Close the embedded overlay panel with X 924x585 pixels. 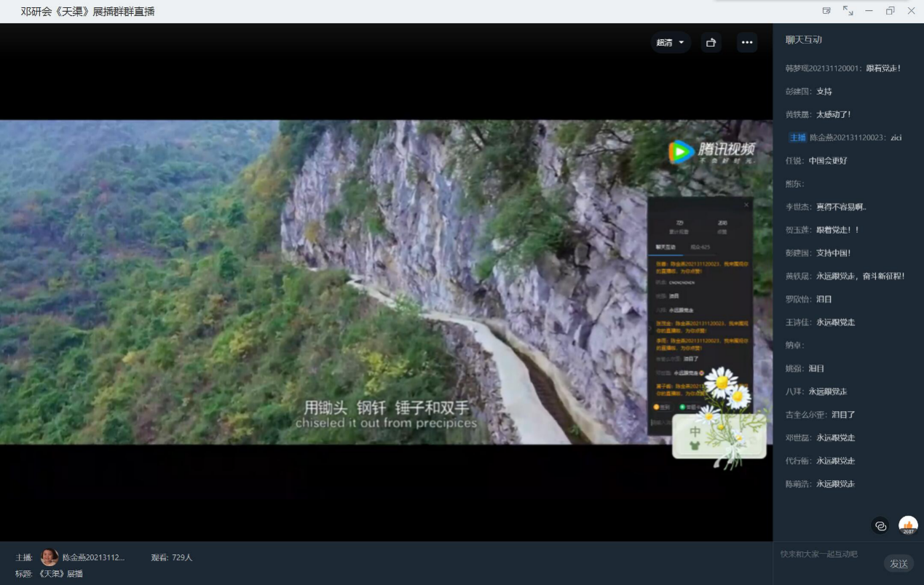[746, 205]
